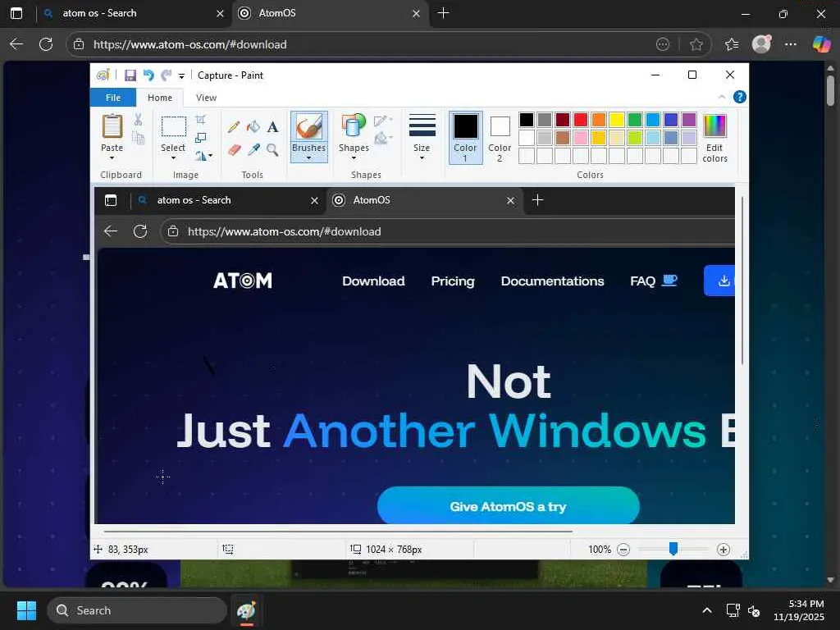This screenshot has height=630, width=840.
Task: Open the Edge Favorites hub icon
Action: point(731,44)
